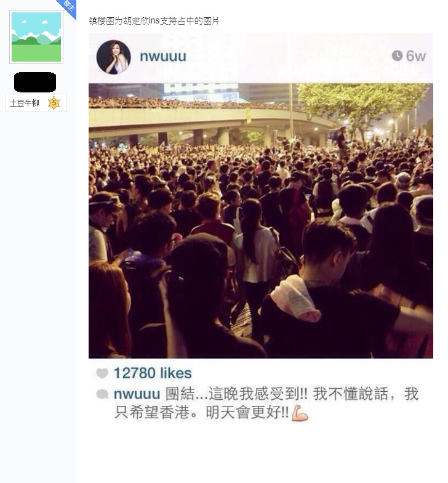Click the caption line 只希望香港。明天會更好
The image size is (448, 483).
tap(202, 413)
